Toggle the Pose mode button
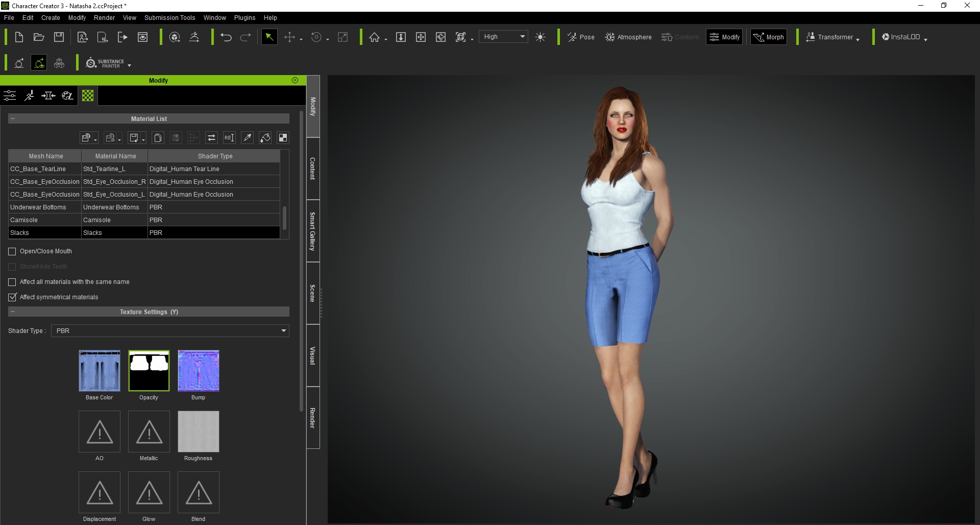Screen dimensions: 980x525 [581, 37]
